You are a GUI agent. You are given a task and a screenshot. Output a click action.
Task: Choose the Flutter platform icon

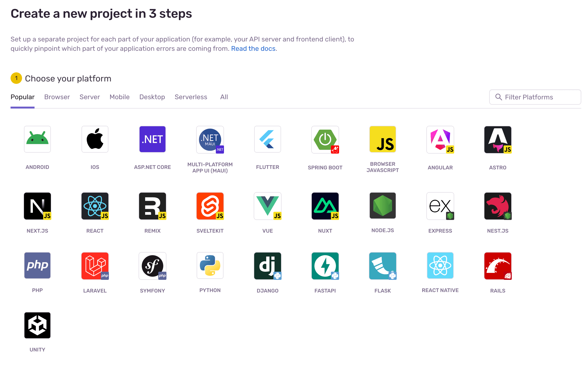point(267,139)
